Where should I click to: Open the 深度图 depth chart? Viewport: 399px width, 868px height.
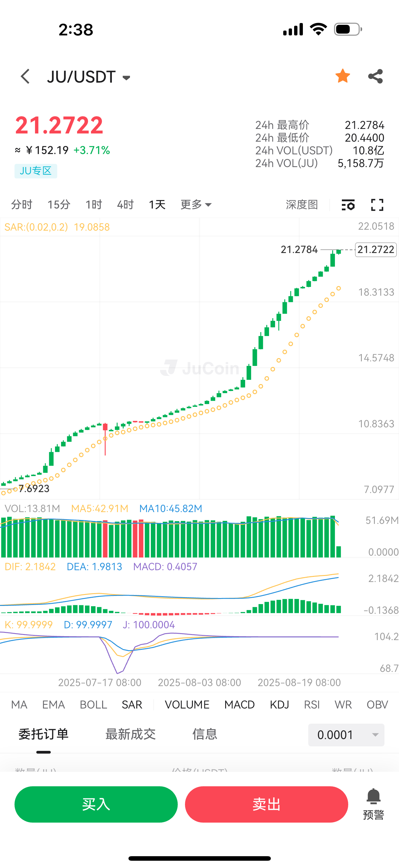(302, 205)
